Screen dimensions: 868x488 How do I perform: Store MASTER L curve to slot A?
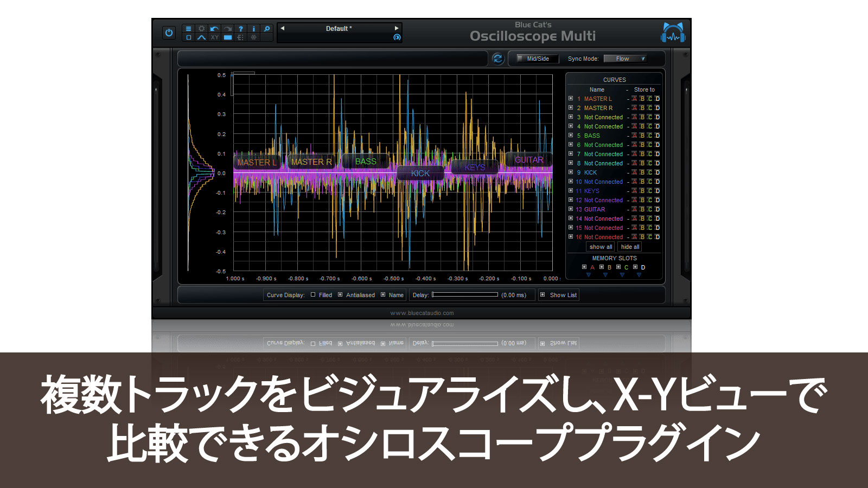coord(634,99)
